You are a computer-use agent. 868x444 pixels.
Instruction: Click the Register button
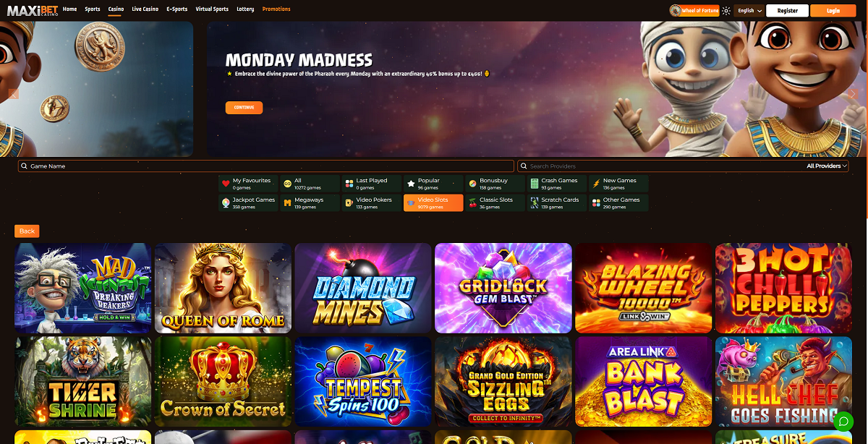click(788, 11)
